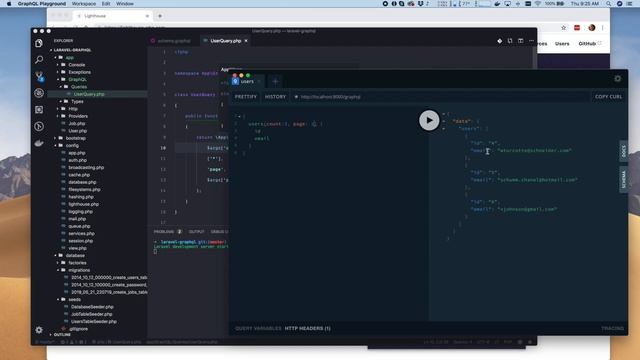The height and width of the screenshot is (360, 640).
Task: Open the Apple menu
Action: tap(9, 4)
